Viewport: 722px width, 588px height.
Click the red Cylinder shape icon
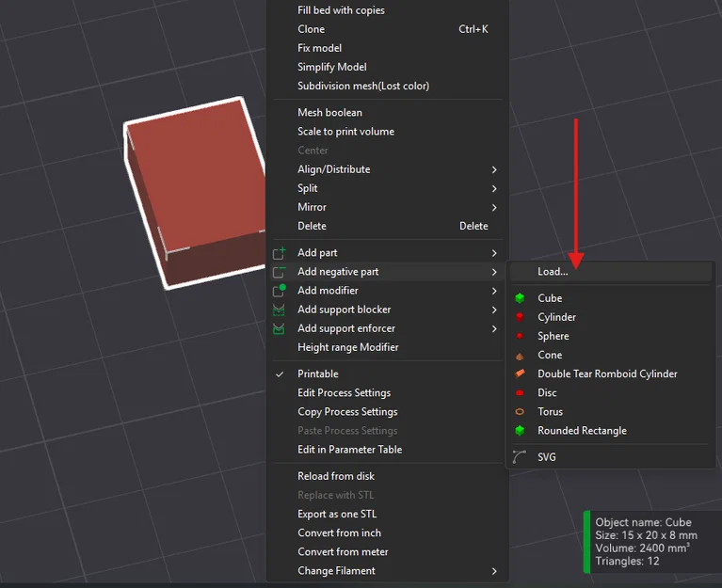click(520, 317)
